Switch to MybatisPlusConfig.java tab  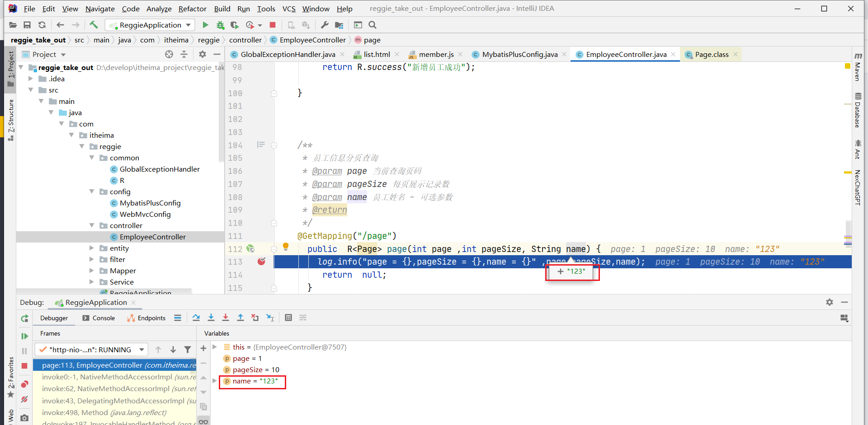pos(519,54)
